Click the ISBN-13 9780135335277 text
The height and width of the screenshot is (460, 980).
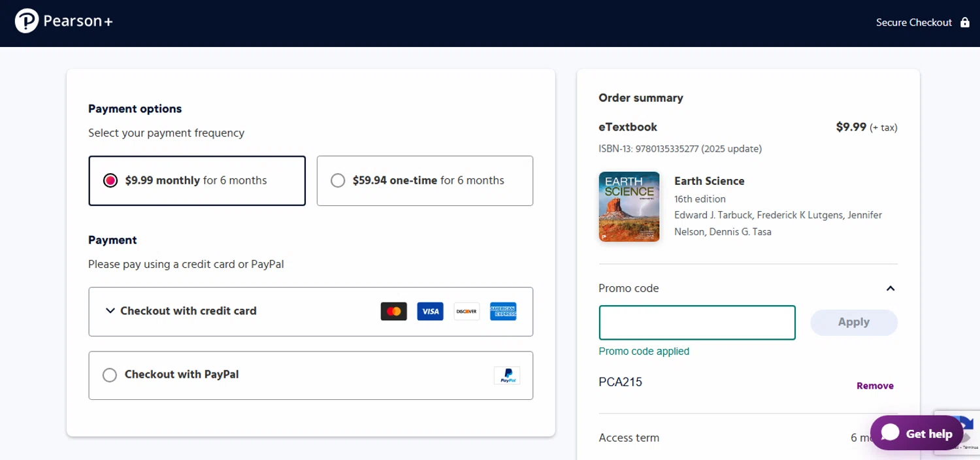pos(680,148)
